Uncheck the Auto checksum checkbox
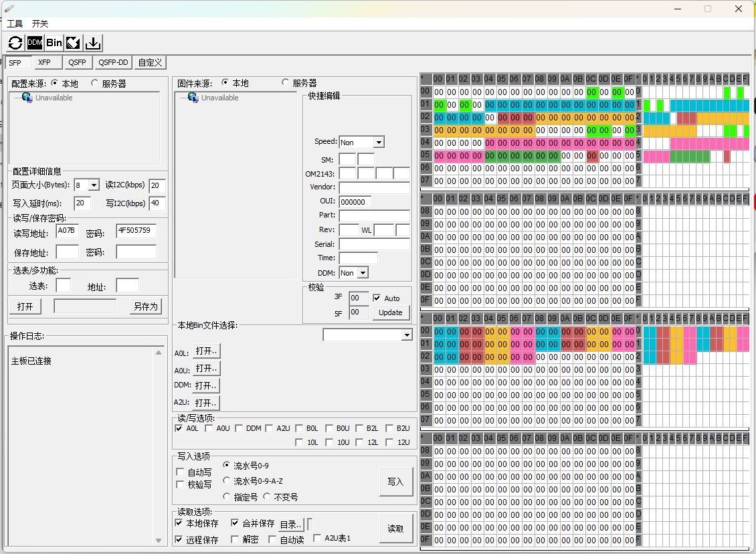Viewport: 756px width, 554px height. 377,298
